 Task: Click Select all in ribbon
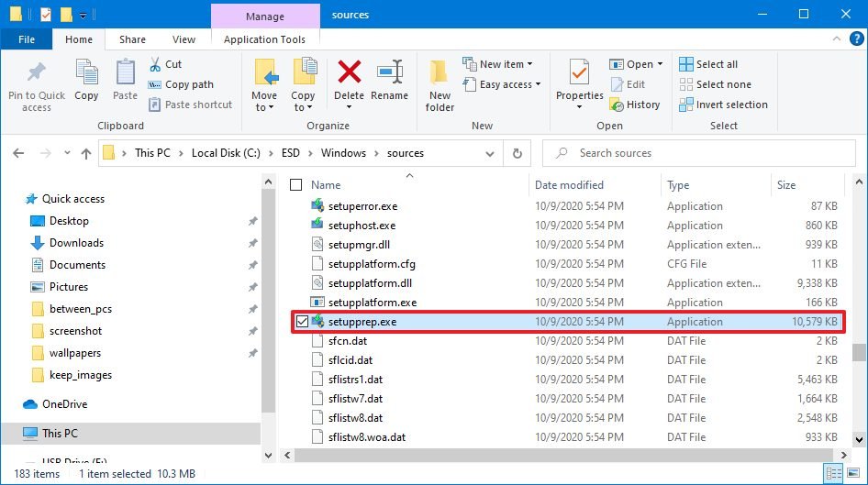pos(708,64)
